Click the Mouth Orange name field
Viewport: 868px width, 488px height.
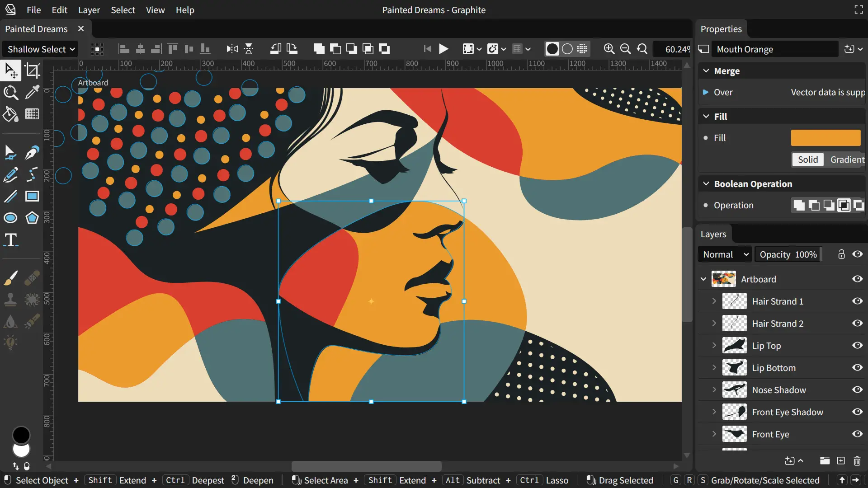[775, 49]
